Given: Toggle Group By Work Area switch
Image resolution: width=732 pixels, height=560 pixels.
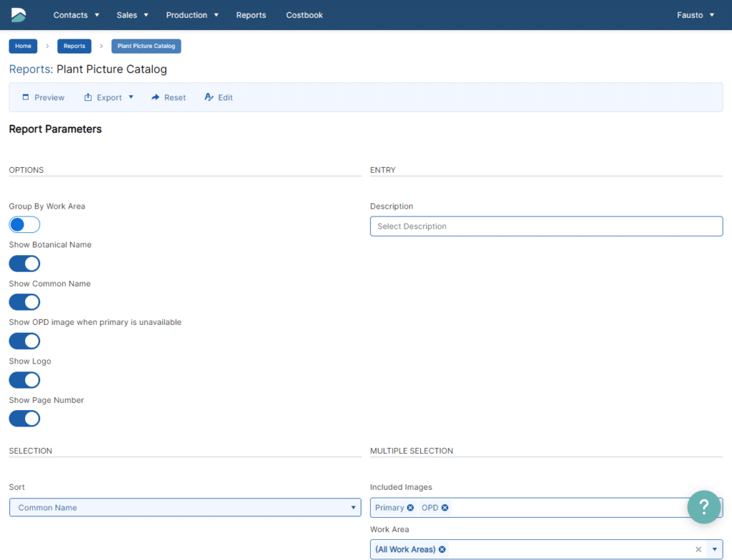Looking at the screenshot, I should 24,225.
